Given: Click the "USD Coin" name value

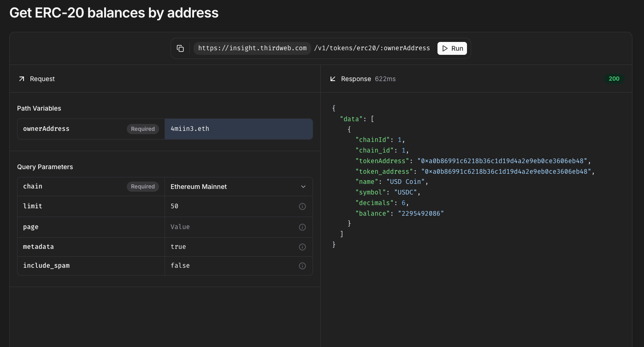Looking at the screenshot, I should point(406,182).
